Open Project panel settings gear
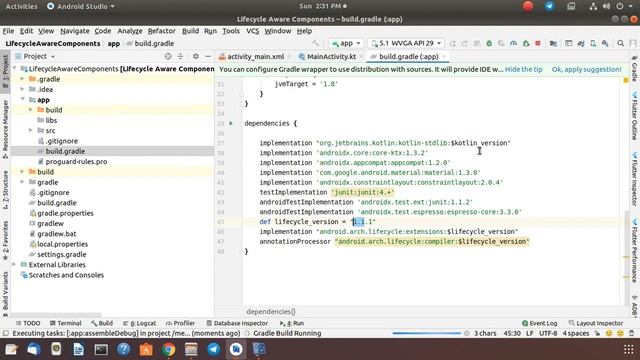 [196, 56]
